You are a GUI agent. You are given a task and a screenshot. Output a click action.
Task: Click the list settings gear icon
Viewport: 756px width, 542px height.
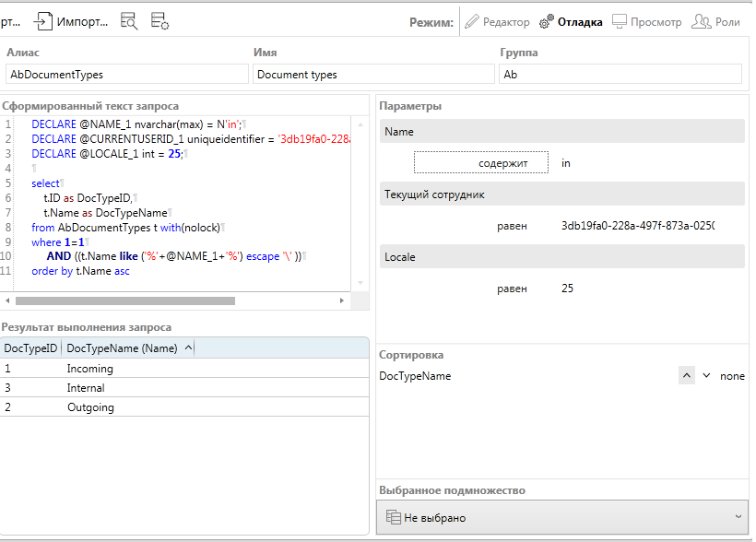(159, 21)
